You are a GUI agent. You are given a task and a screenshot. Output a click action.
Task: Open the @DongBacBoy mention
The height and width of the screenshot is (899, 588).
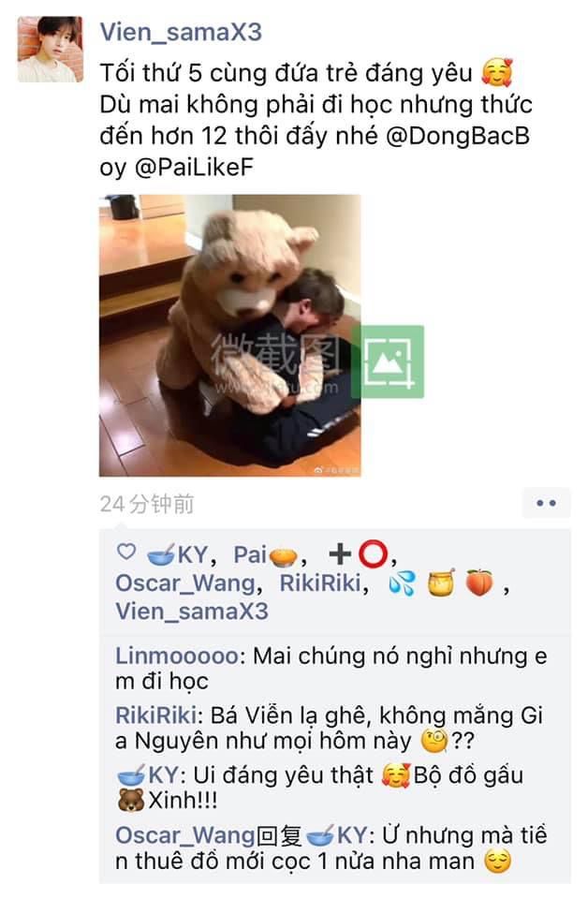click(315, 152)
